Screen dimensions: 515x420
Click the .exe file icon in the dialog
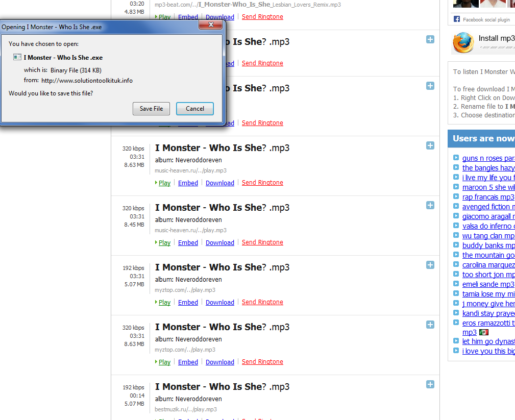click(17, 58)
